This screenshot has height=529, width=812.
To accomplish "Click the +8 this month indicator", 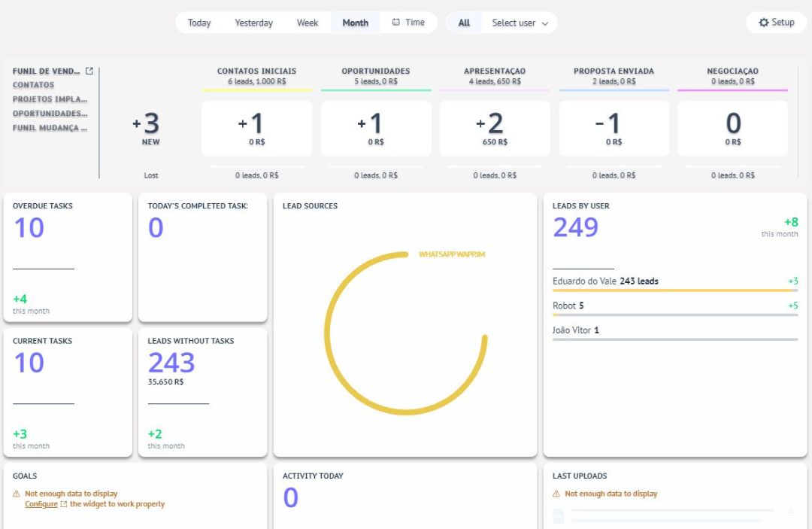I will point(780,227).
